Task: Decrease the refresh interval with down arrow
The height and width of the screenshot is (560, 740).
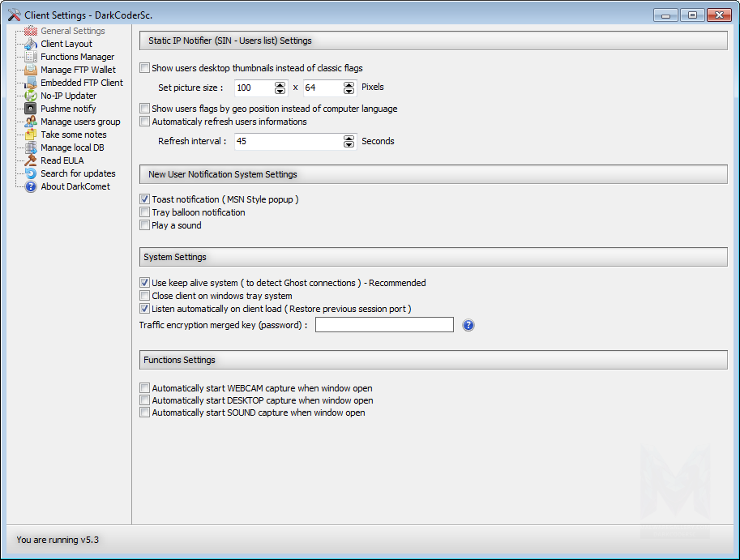Action: point(349,145)
